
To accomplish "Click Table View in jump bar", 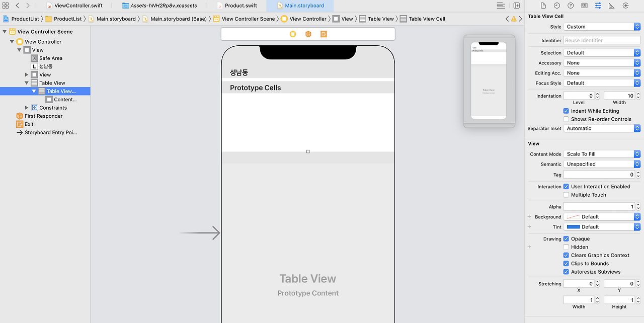I will (377, 19).
